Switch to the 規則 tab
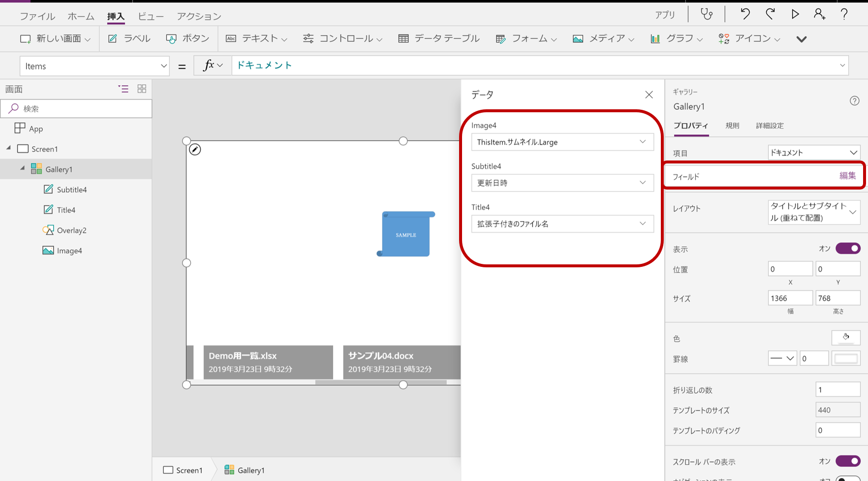Screen dimensions: 868x481 point(733,126)
